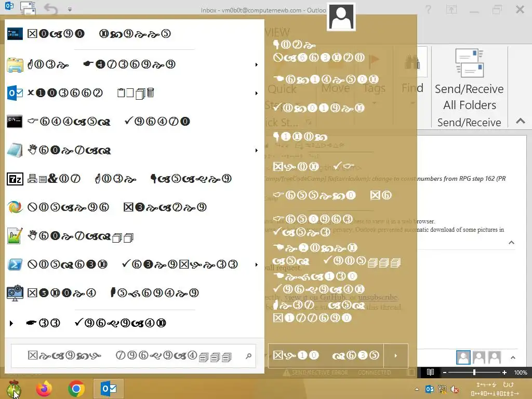Launch Firefox from the taskbar
This screenshot has width=532, height=399.
[x=44, y=389]
